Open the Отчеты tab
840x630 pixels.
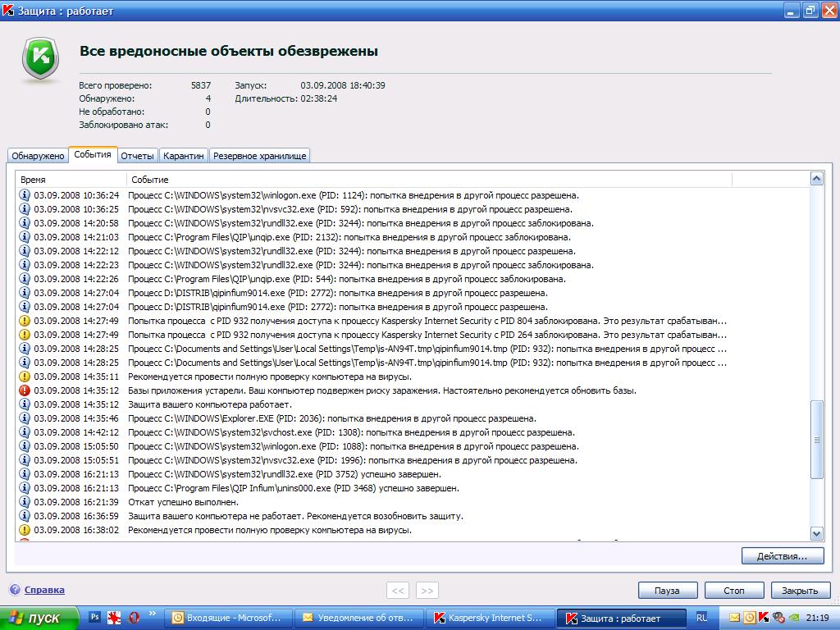click(x=137, y=156)
